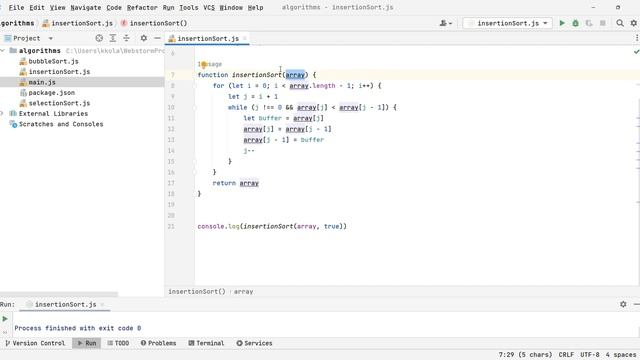Click array in the editor breadcrumb
Screen dimensions: 640x360
pos(244,291)
